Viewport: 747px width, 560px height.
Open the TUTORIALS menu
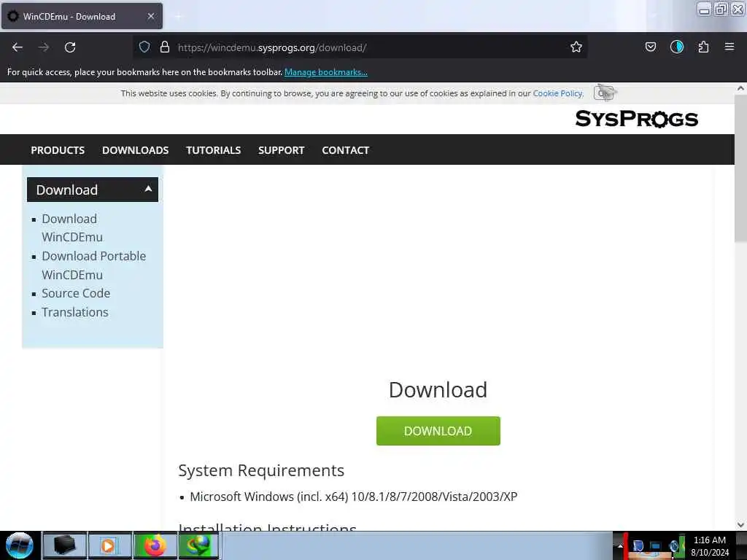click(x=214, y=150)
